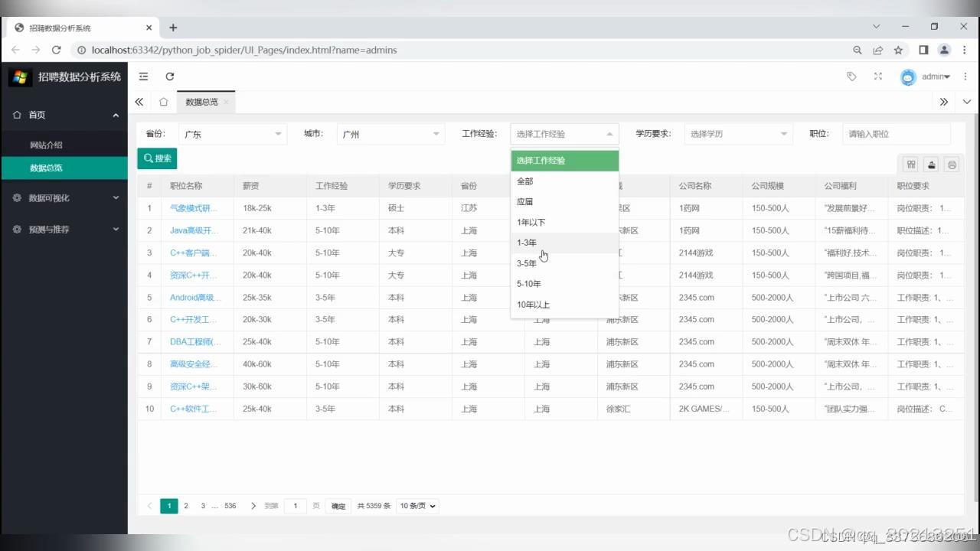Click the admin avatar image
The image size is (980, 551).
(908, 77)
